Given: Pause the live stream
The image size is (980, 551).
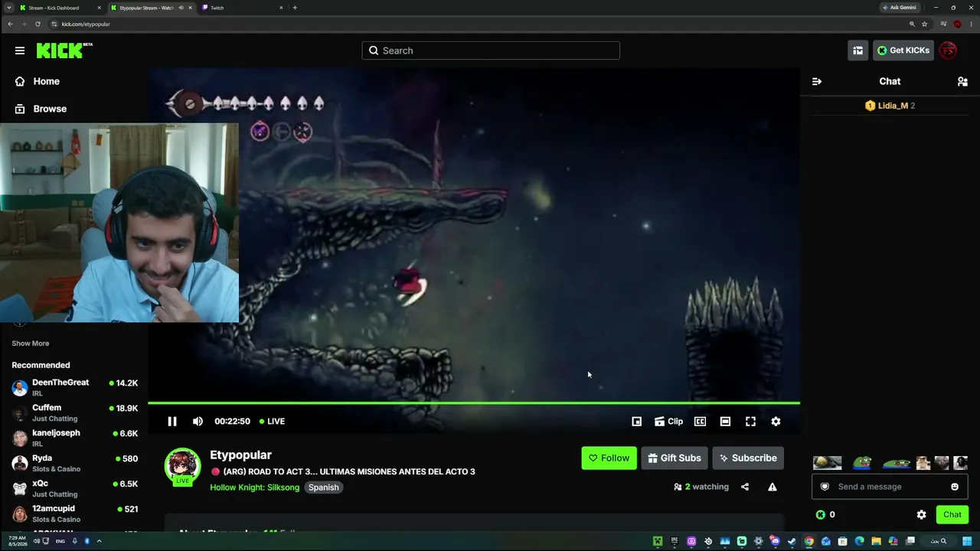Looking at the screenshot, I should point(172,421).
